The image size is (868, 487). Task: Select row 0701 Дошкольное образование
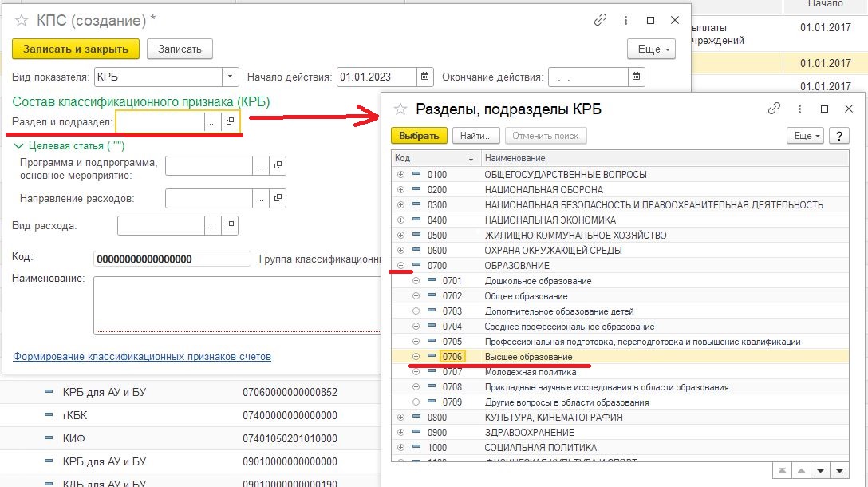pos(620,281)
